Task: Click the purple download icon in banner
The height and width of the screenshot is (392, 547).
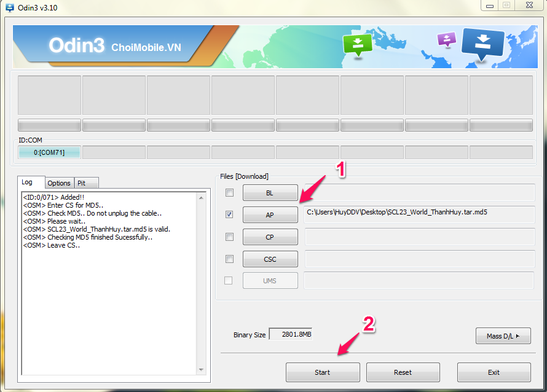Action: coord(447,39)
